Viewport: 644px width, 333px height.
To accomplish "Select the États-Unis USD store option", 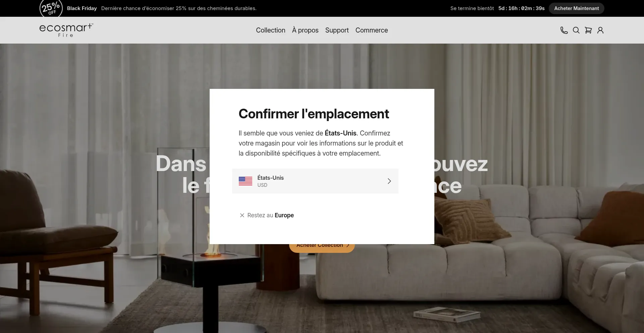I will (x=315, y=181).
